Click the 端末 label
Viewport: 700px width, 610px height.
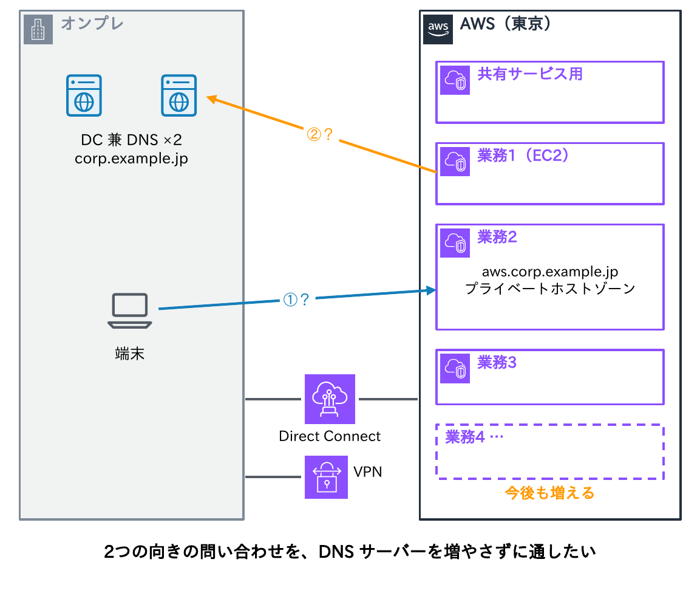click(x=129, y=354)
